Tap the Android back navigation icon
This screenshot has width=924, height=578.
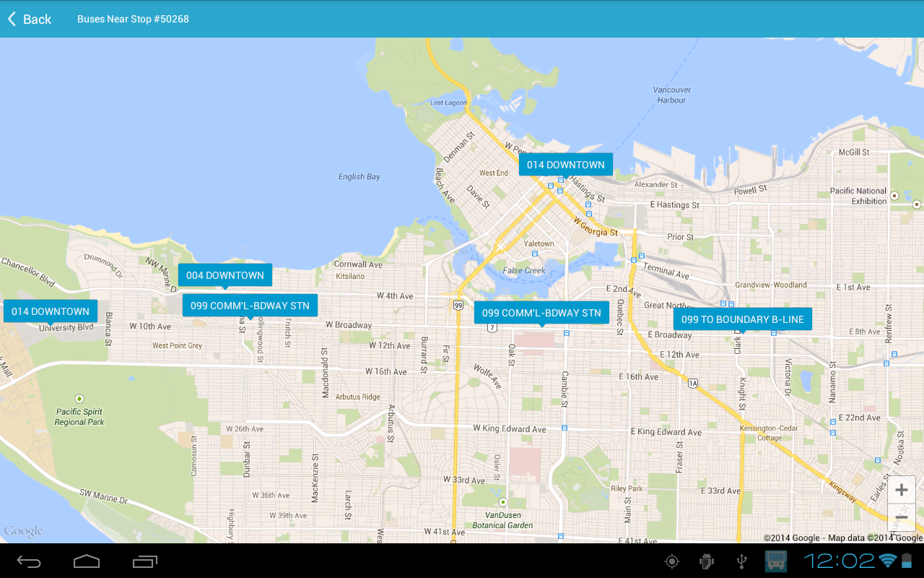click(30, 561)
